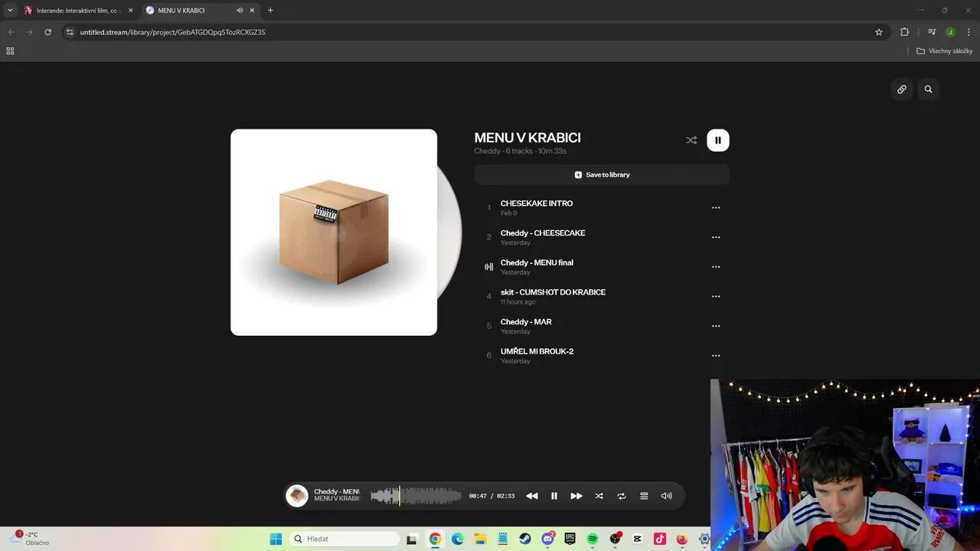Toggle shuffle in bottom player bar
Screen dimensions: 980x551
tap(599, 496)
